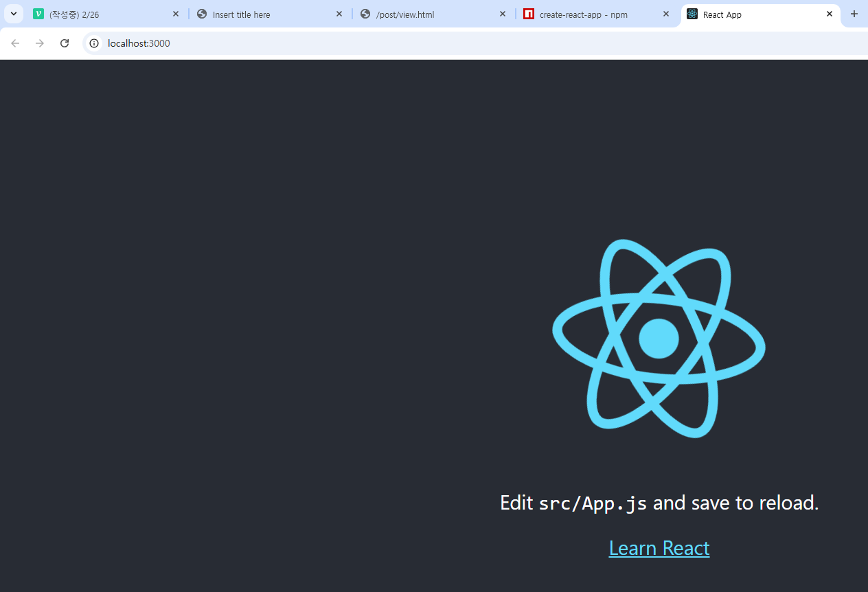Click the Edit src/App.js text
Image resolution: width=868 pixels, height=592 pixels.
[659, 503]
